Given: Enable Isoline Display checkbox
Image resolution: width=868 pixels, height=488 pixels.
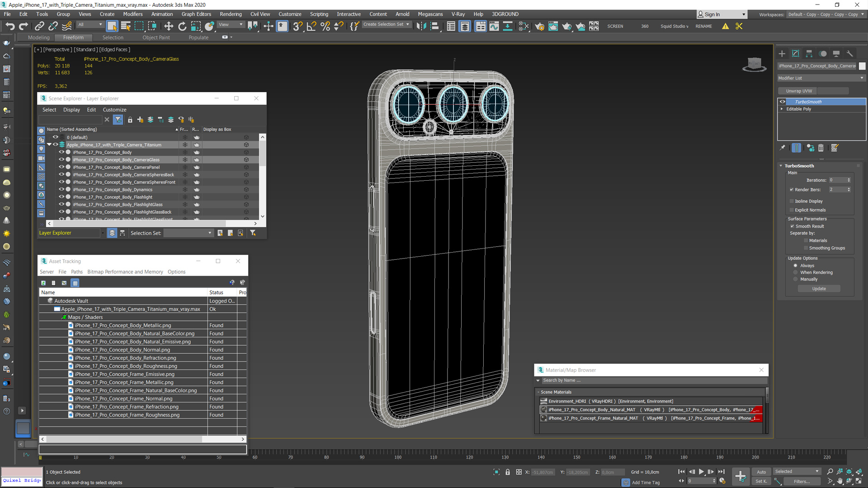Looking at the screenshot, I should [792, 201].
